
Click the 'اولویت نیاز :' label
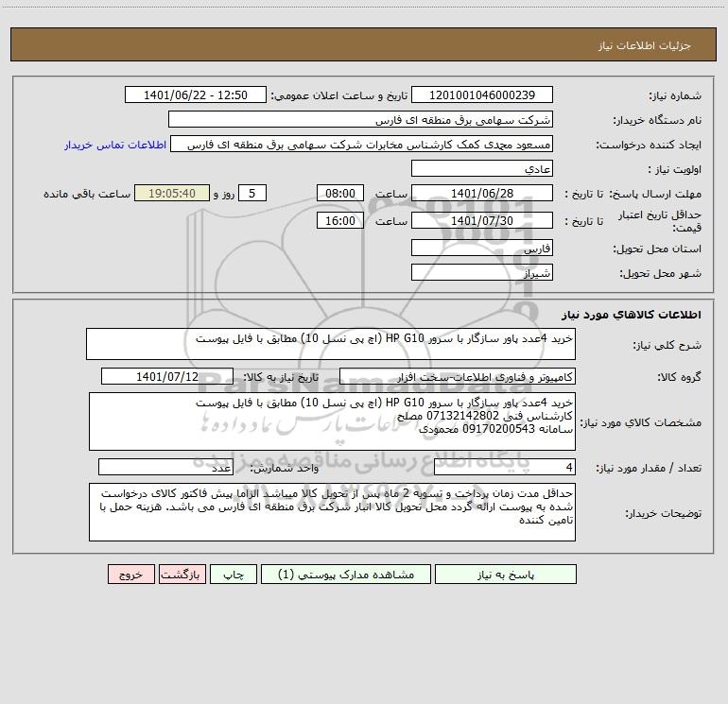(x=675, y=170)
